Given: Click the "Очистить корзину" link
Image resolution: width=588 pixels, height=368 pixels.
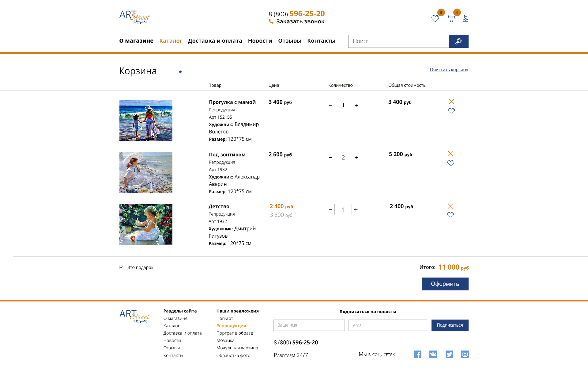Looking at the screenshot, I should [x=449, y=70].
